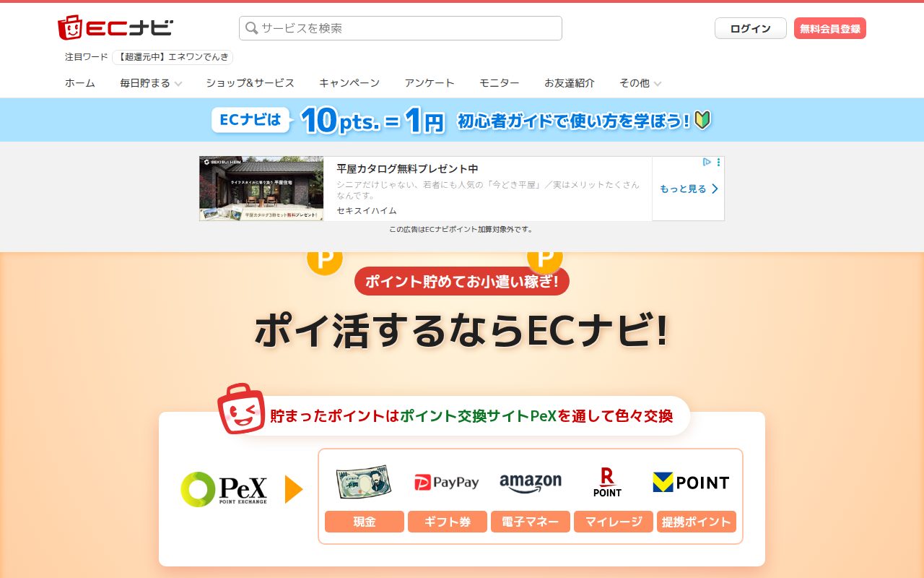Select the マイレージ label
Screen dimensions: 924x578
[x=614, y=522]
